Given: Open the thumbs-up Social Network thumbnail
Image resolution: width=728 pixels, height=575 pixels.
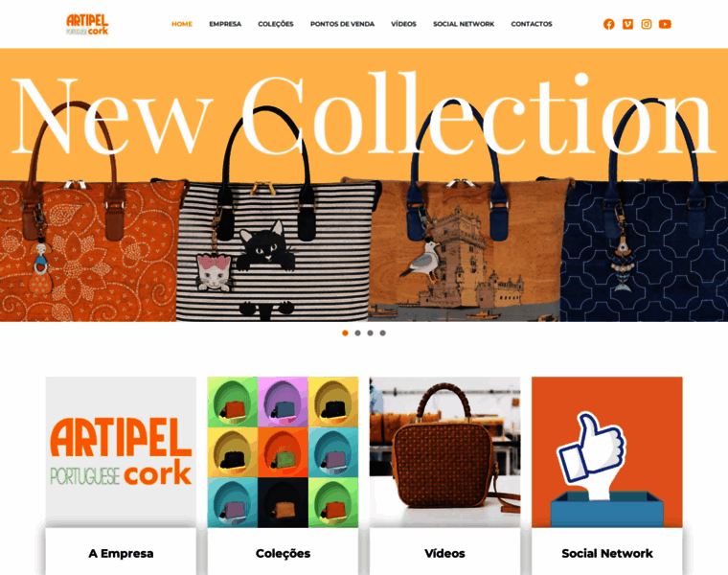Looking at the screenshot, I should pyautogui.click(x=606, y=452).
